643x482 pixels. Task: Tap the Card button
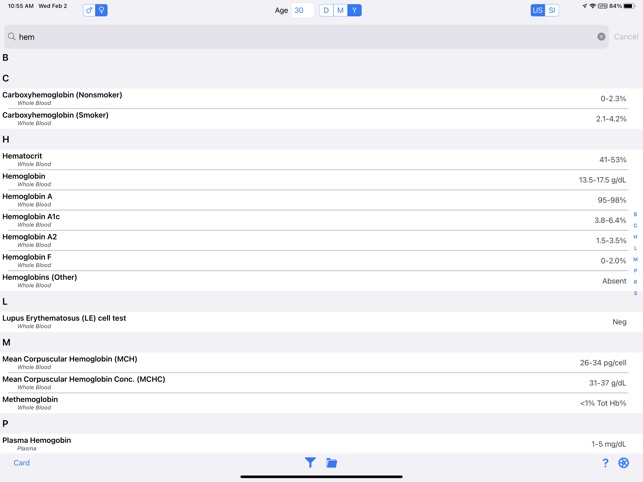(x=21, y=463)
